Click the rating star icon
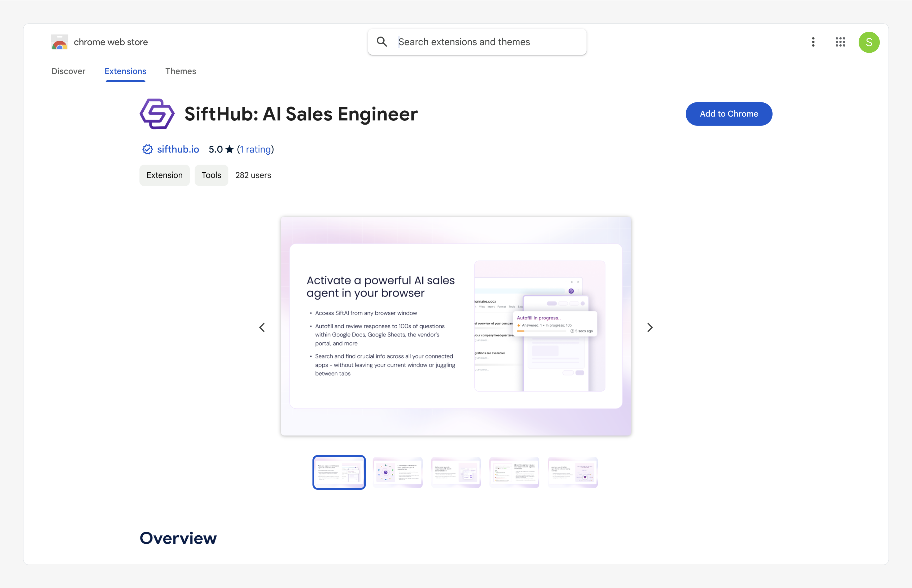The width and height of the screenshot is (912, 588). pyautogui.click(x=229, y=149)
